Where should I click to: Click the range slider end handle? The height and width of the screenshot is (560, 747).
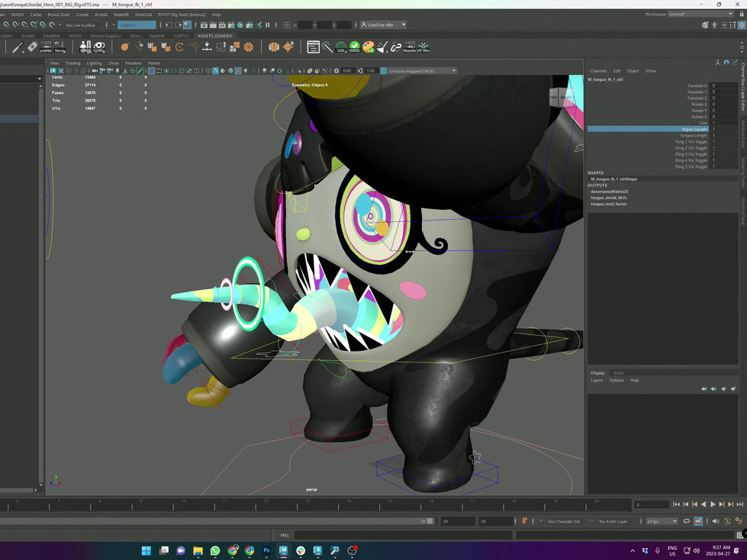coord(430,521)
